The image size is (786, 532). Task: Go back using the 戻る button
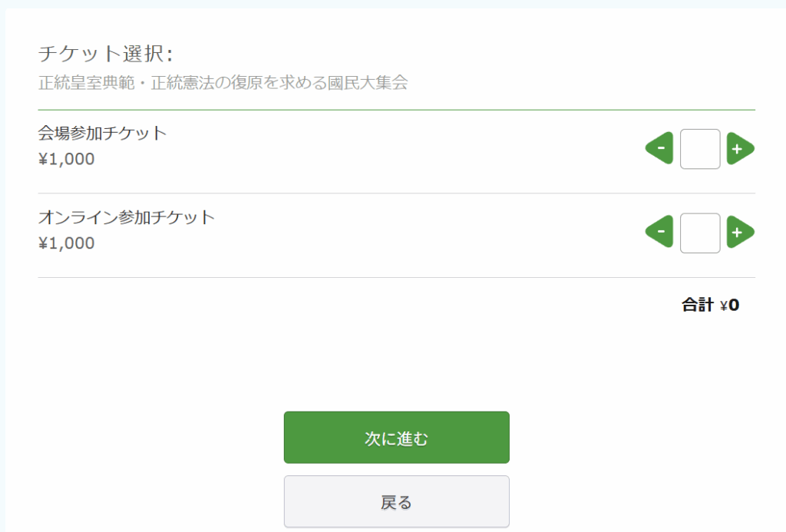click(396, 502)
